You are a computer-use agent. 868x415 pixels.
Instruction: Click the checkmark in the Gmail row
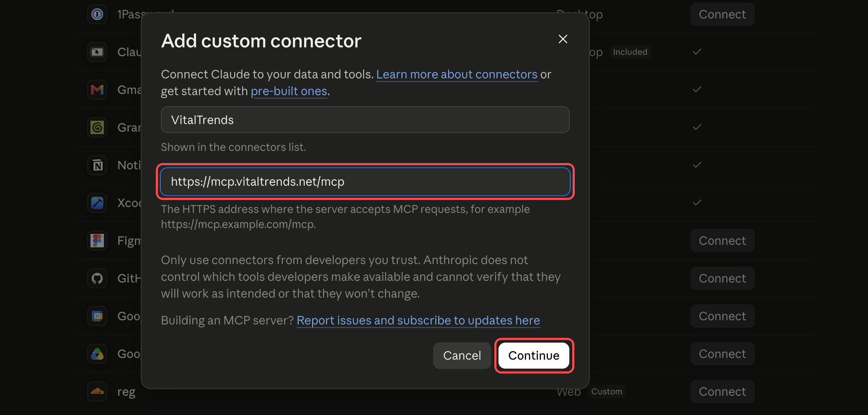click(697, 89)
